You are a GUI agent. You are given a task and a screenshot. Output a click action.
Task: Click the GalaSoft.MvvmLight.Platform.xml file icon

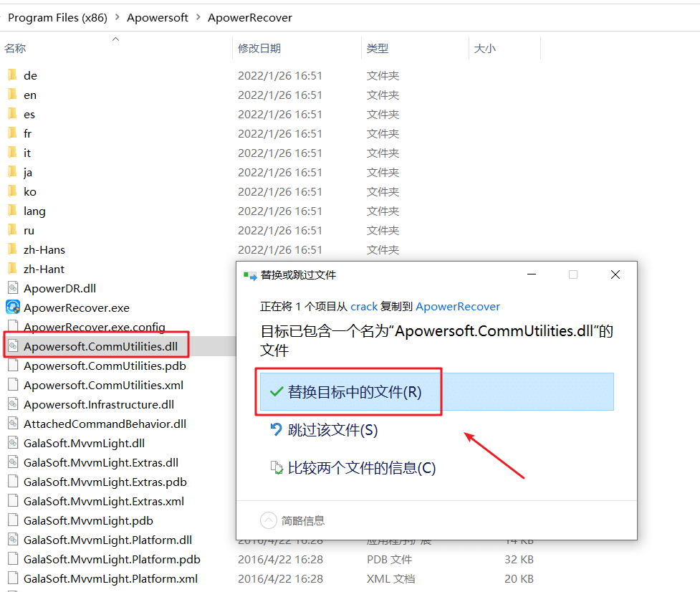(13, 578)
